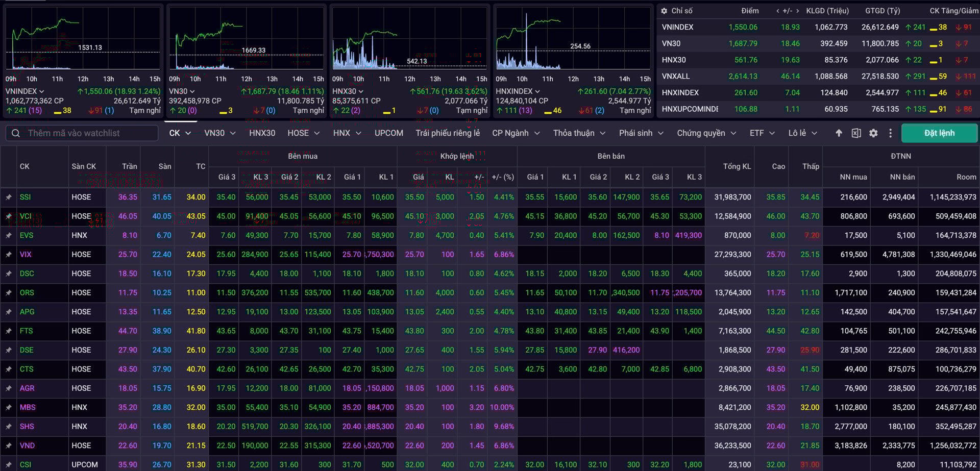The width and height of the screenshot is (980, 471).
Task: Click the pin icon for SSI row
Action: tap(9, 197)
